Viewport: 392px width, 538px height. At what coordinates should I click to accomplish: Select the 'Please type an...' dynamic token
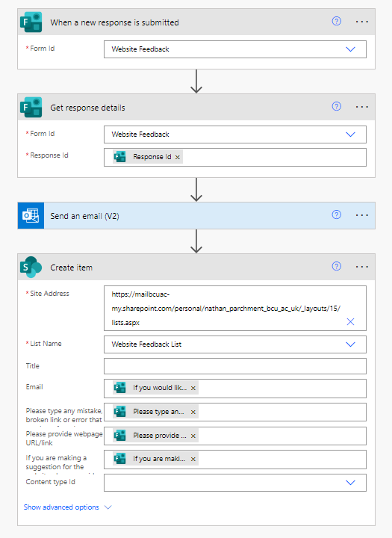[155, 412]
